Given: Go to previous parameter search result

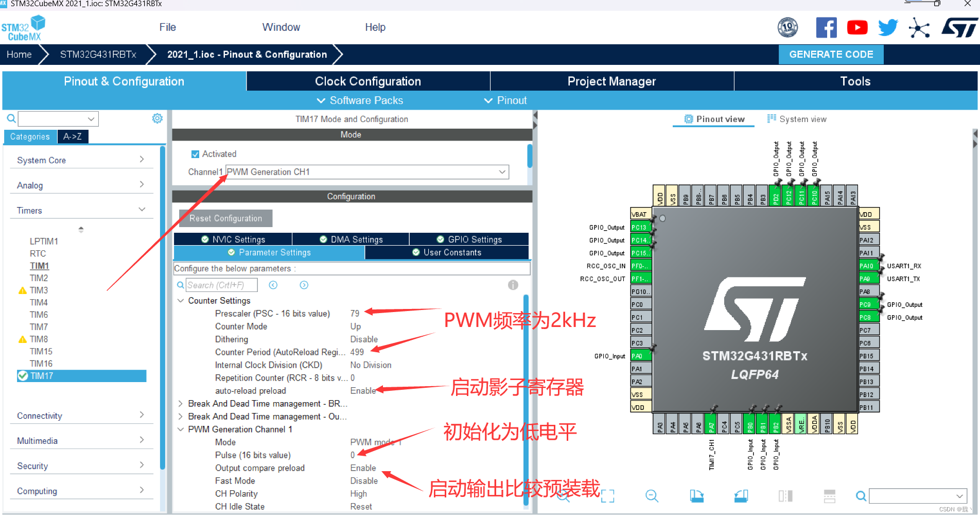Looking at the screenshot, I should 273,285.
